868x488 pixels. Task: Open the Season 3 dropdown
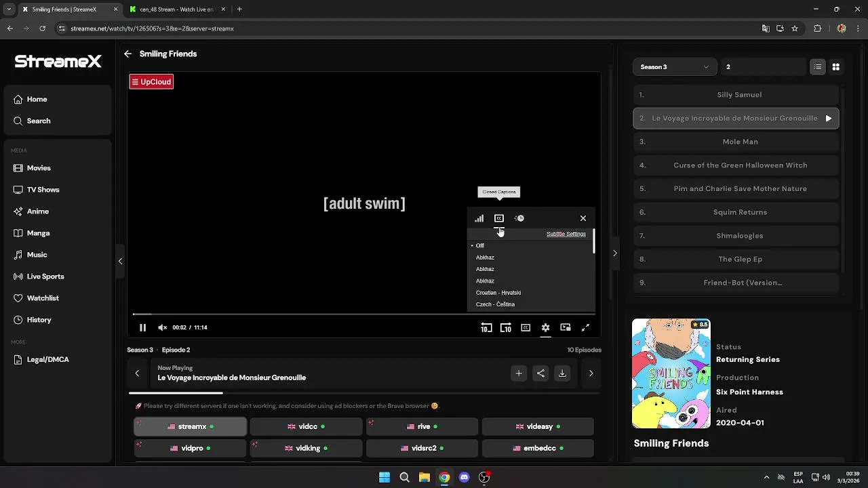(675, 67)
